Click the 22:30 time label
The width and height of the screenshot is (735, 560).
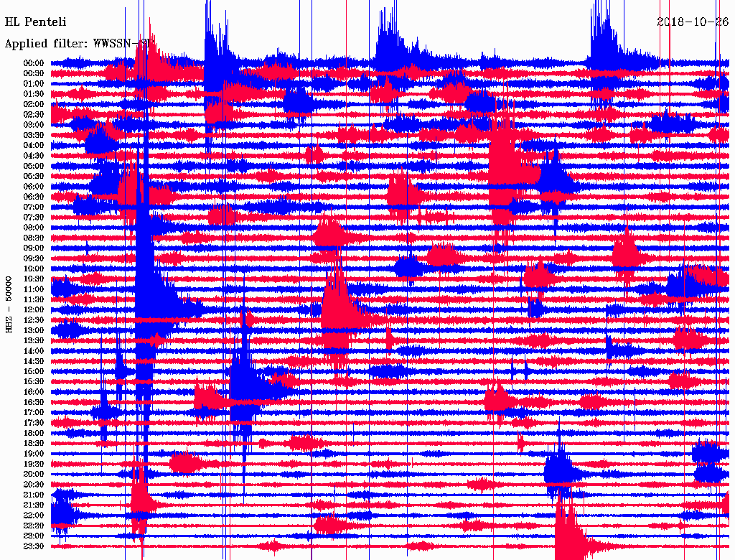(34, 526)
